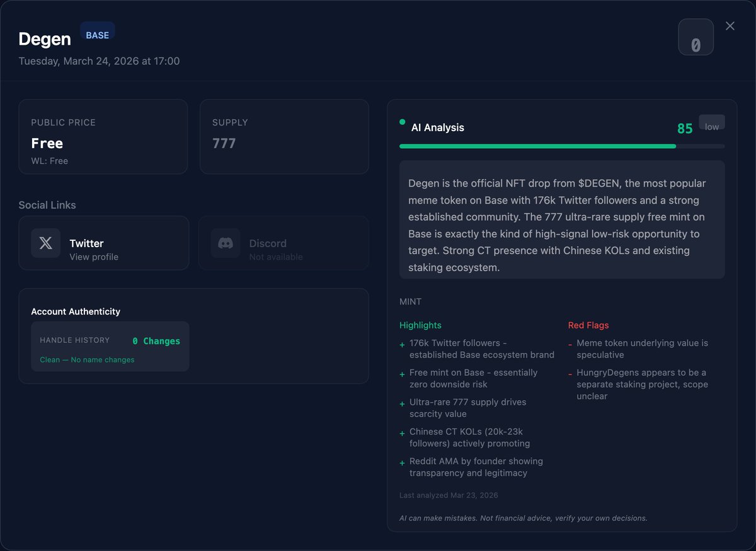Click the Discord Not available card

[x=283, y=243]
